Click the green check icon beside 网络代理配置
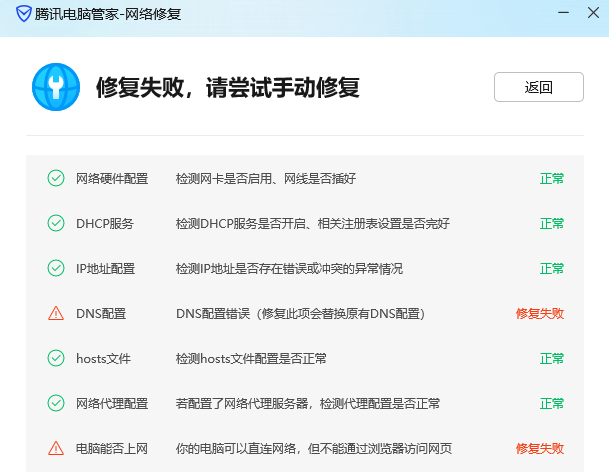 click(x=56, y=403)
